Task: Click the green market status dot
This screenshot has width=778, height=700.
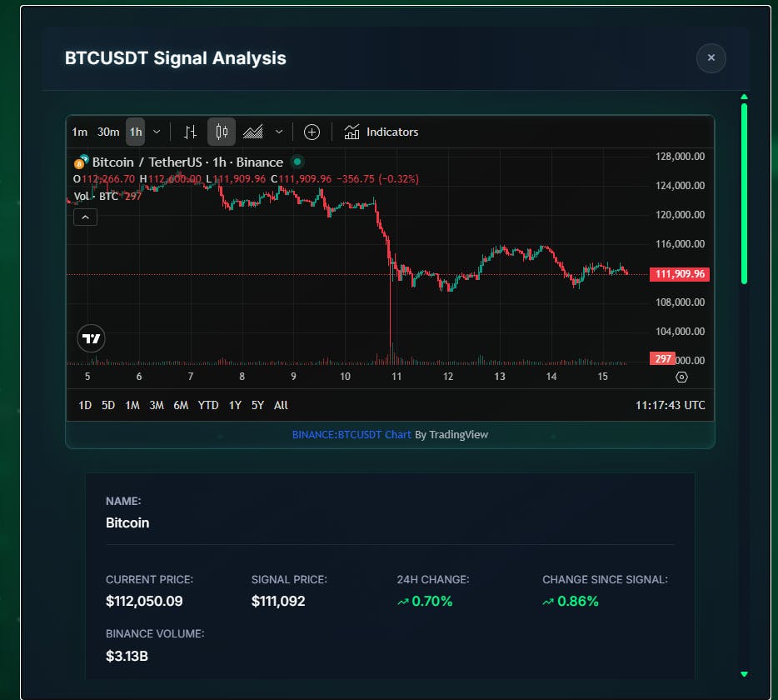Action: coord(297,162)
